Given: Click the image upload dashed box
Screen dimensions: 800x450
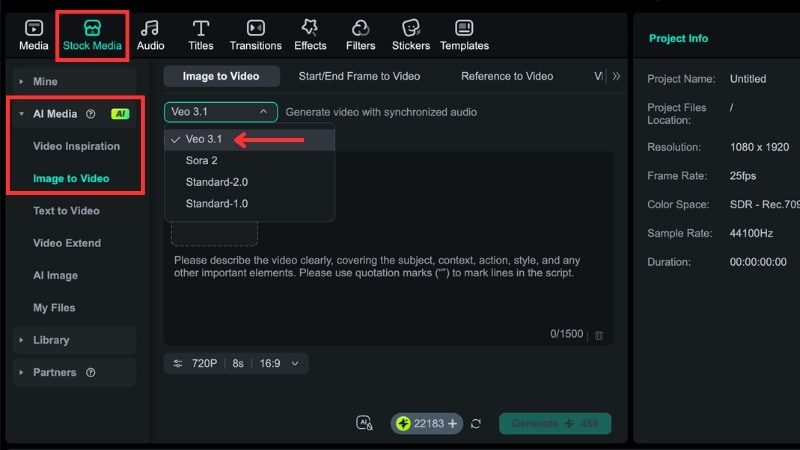Looking at the screenshot, I should [x=214, y=234].
